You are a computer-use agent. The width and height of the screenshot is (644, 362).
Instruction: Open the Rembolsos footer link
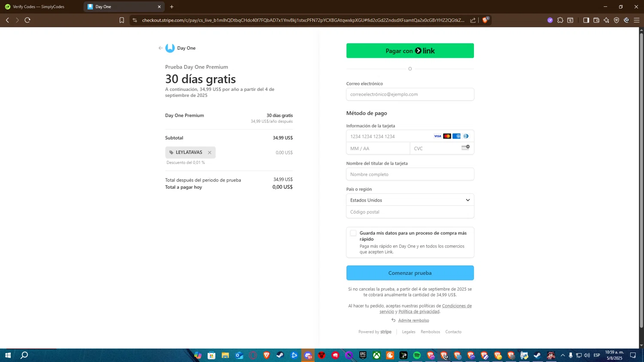[x=430, y=332]
